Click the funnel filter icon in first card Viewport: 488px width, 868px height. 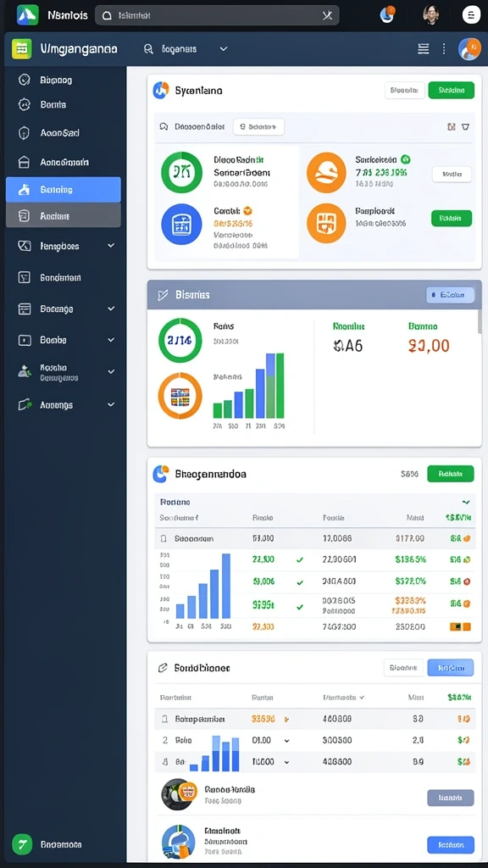pos(465,127)
